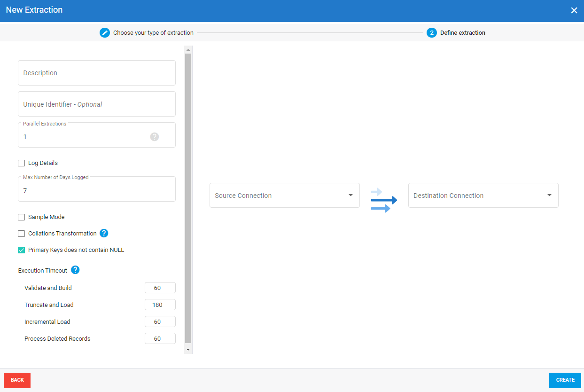Click the settings panel scrollbar down arrow

(x=188, y=350)
